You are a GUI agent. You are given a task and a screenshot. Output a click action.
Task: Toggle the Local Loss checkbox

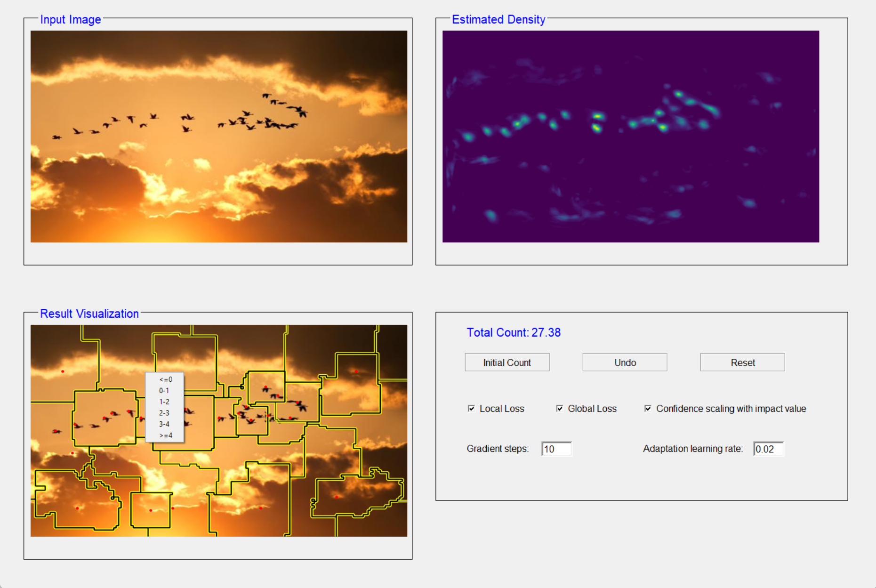pyautogui.click(x=471, y=409)
